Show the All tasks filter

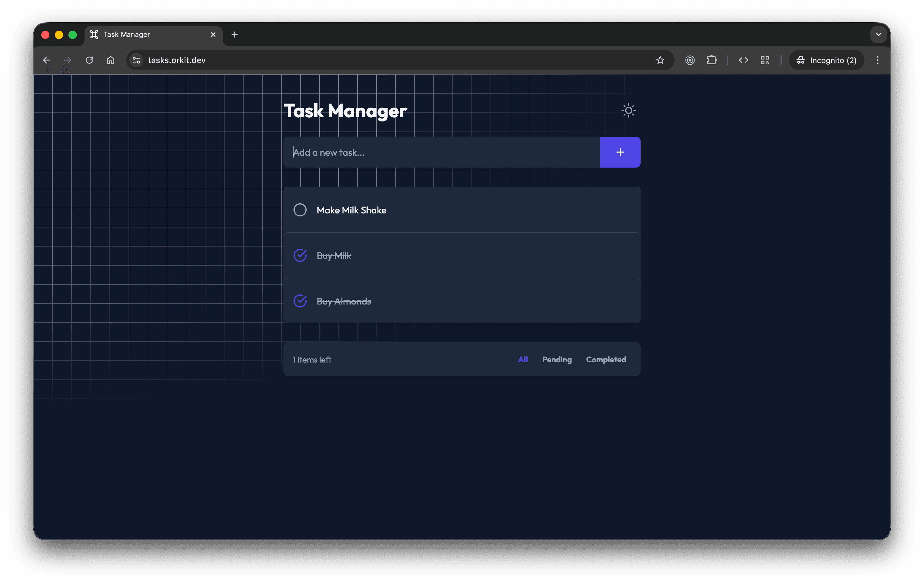(x=523, y=360)
